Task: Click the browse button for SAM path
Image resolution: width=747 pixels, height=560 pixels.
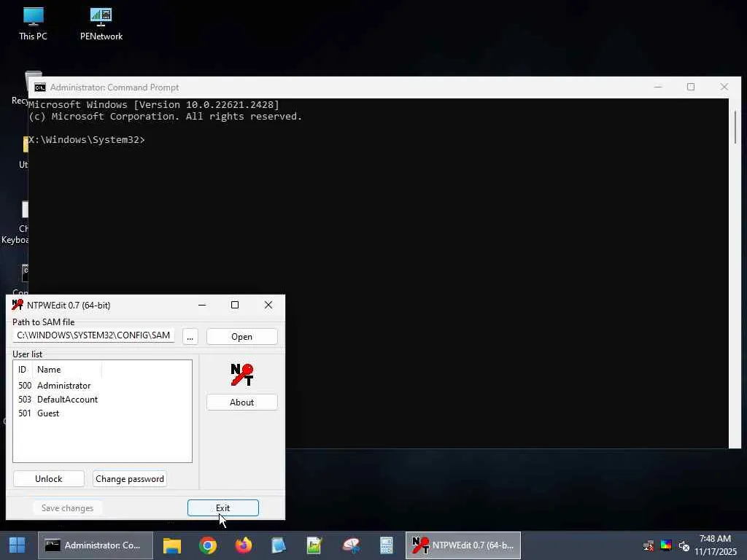Action: coord(190,336)
